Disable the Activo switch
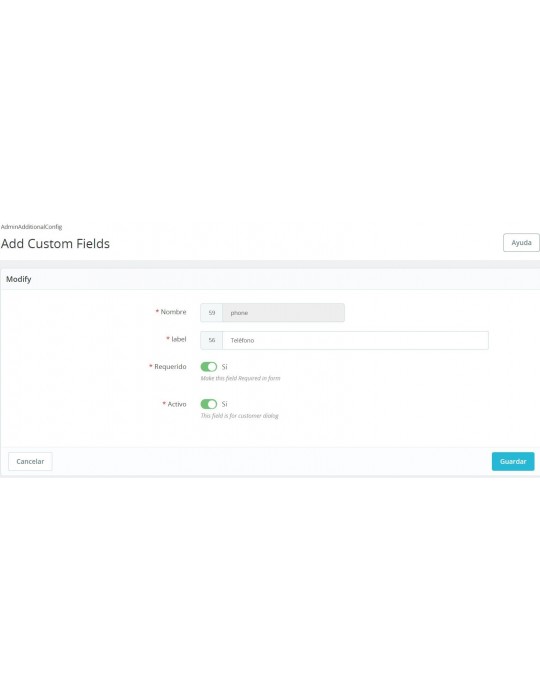 (x=208, y=404)
